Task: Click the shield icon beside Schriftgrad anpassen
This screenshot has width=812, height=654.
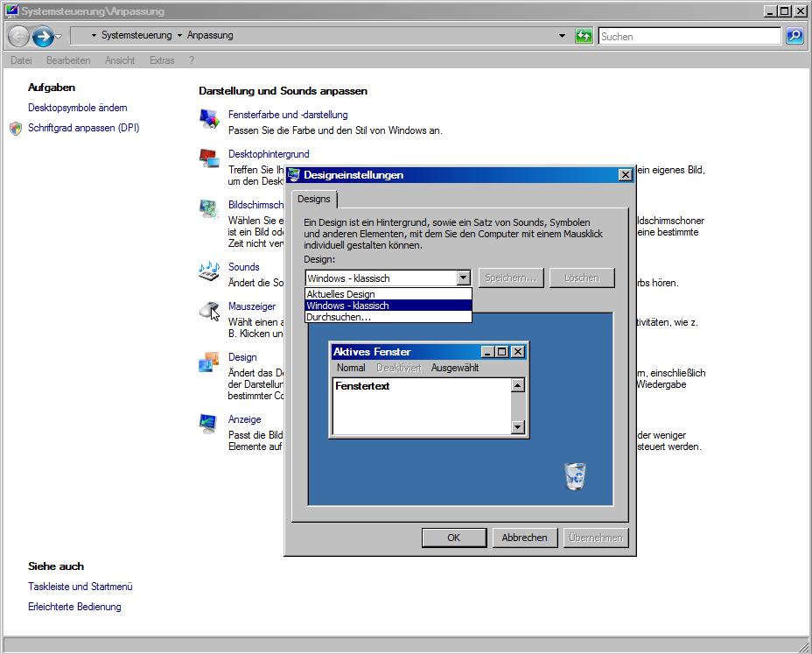Action: click(x=16, y=128)
